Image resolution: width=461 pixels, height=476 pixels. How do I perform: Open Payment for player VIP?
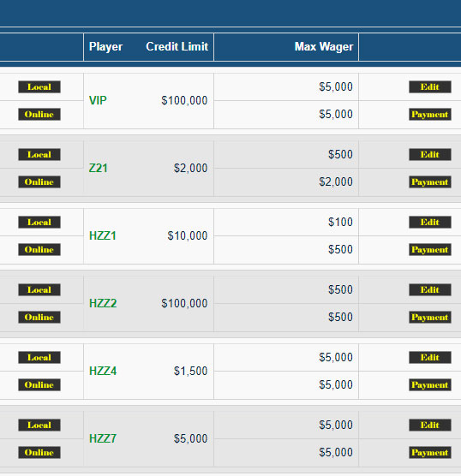[429, 114]
